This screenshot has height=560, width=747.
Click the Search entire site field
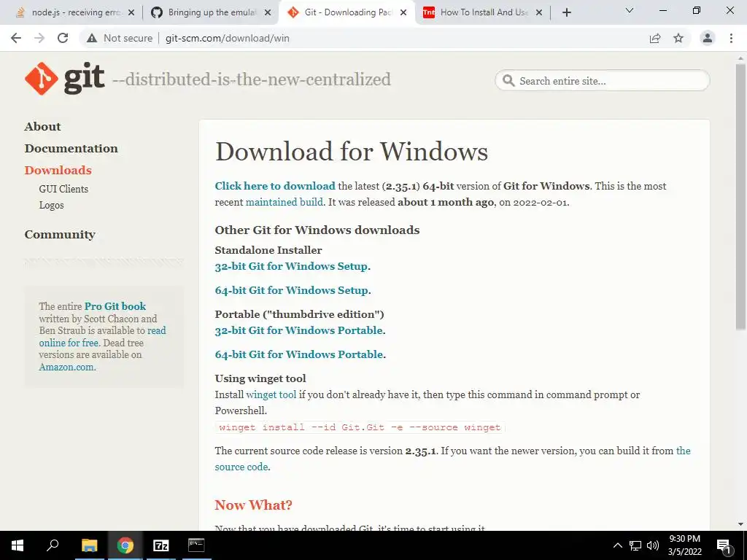pos(603,80)
